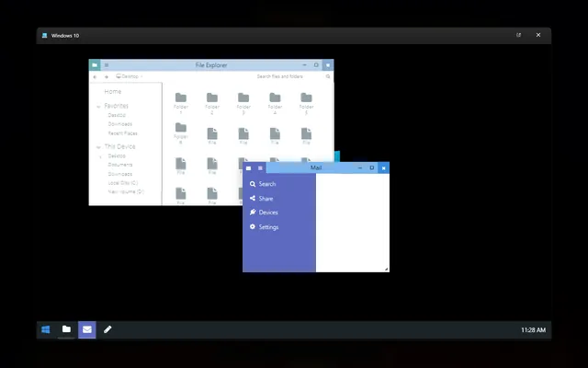Viewport: 588px width, 368px height.
Task: Click the taskbar clock showing 11:28 AM
Action: point(533,330)
